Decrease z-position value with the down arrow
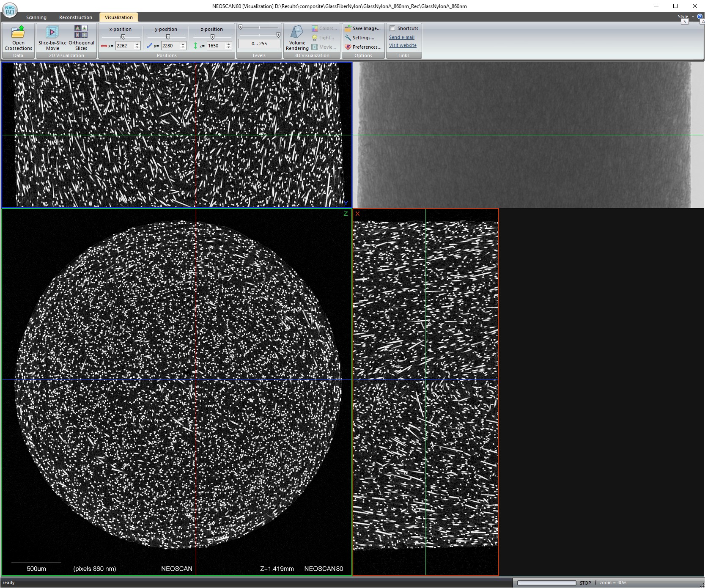Image resolution: width=705 pixels, height=588 pixels. click(x=229, y=47)
